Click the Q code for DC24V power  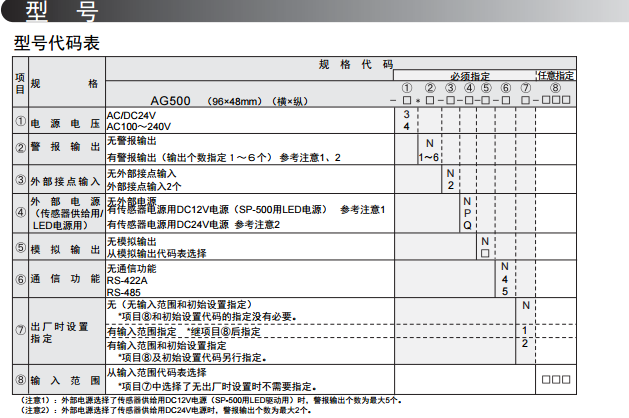tap(467, 225)
